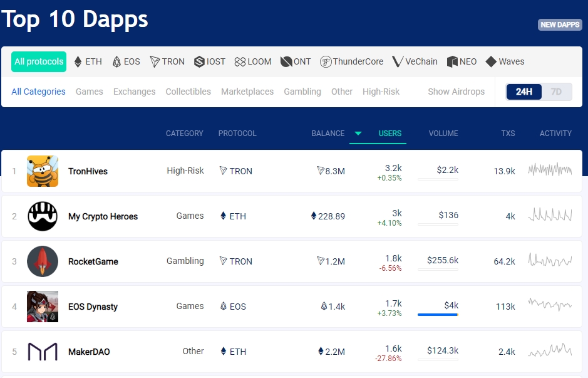Open the TronHives bee app icon
The image size is (588, 378).
pos(43,171)
